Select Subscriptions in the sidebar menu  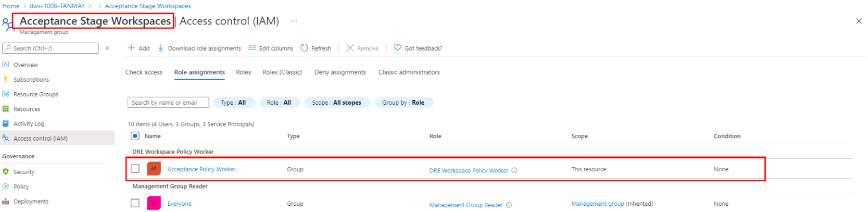(31, 80)
